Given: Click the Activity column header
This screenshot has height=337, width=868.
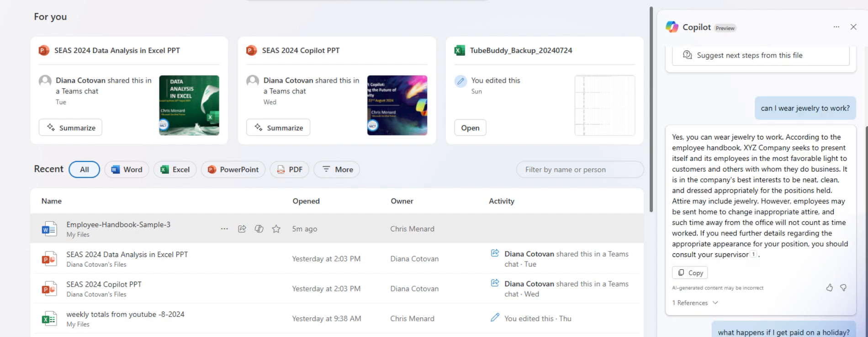Looking at the screenshot, I should point(502,201).
